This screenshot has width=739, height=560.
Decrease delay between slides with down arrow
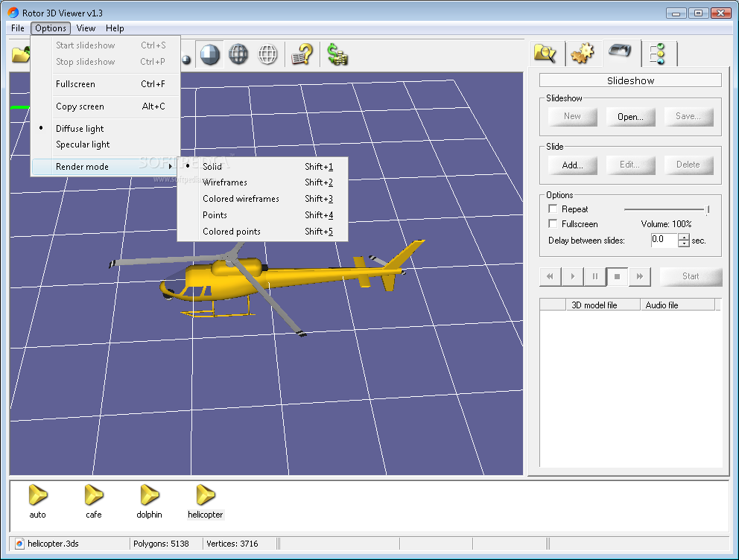(x=684, y=244)
